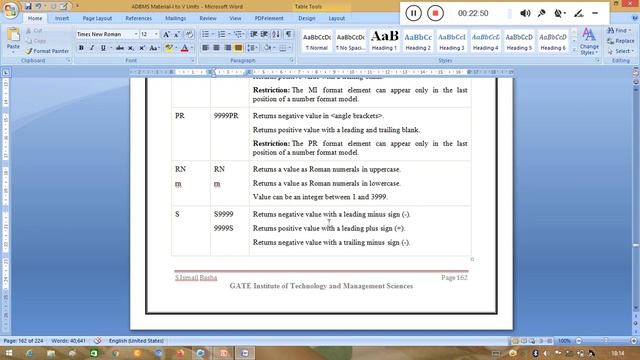Undo the last action
The image size is (640, 360).
(38, 6)
